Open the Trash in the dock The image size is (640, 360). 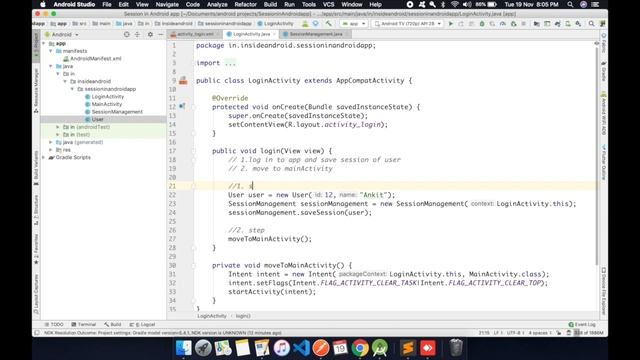coord(456,348)
